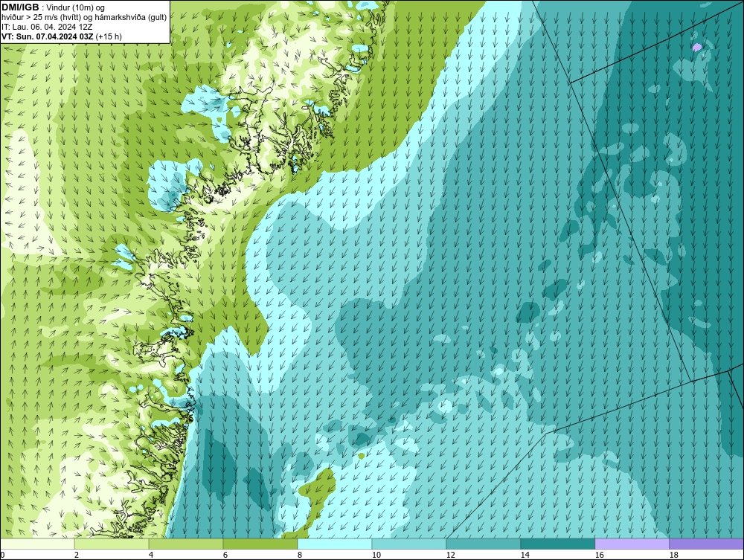Click the 12-14 m/s teal legend swatch

coord(484,544)
